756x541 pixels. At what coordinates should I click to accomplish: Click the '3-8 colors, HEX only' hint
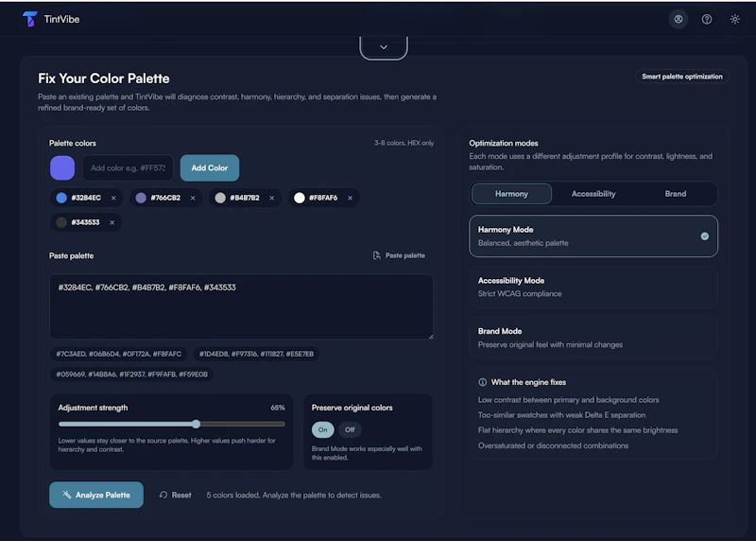(x=404, y=143)
